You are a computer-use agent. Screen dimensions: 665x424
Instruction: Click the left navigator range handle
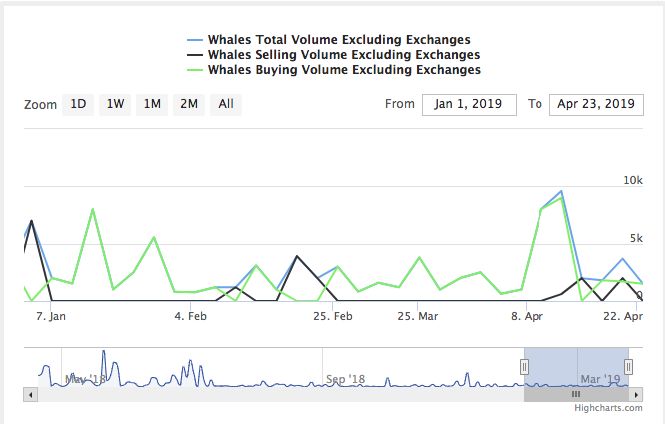tap(524, 367)
